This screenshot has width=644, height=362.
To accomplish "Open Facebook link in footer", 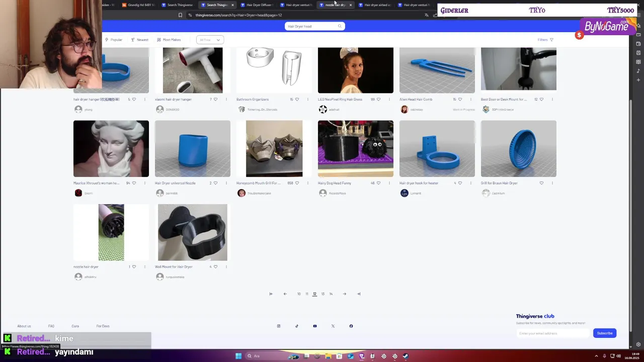I will click(x=351, y=326).
